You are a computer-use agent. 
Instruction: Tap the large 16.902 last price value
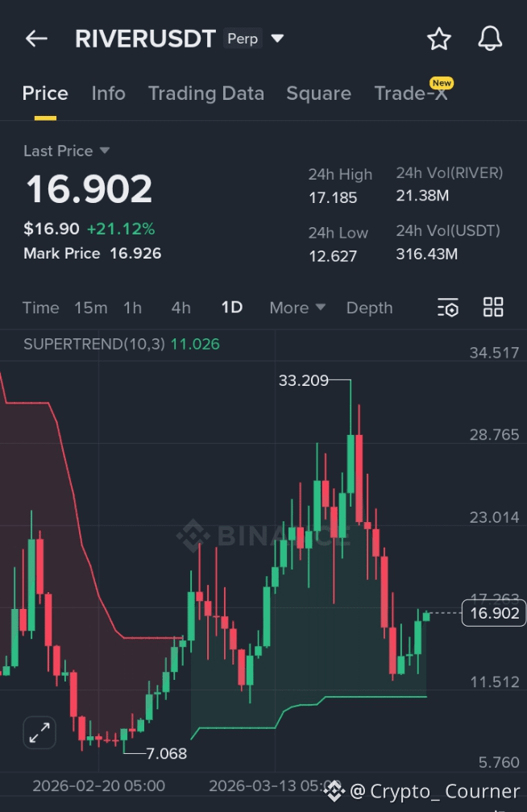[89, 189]
